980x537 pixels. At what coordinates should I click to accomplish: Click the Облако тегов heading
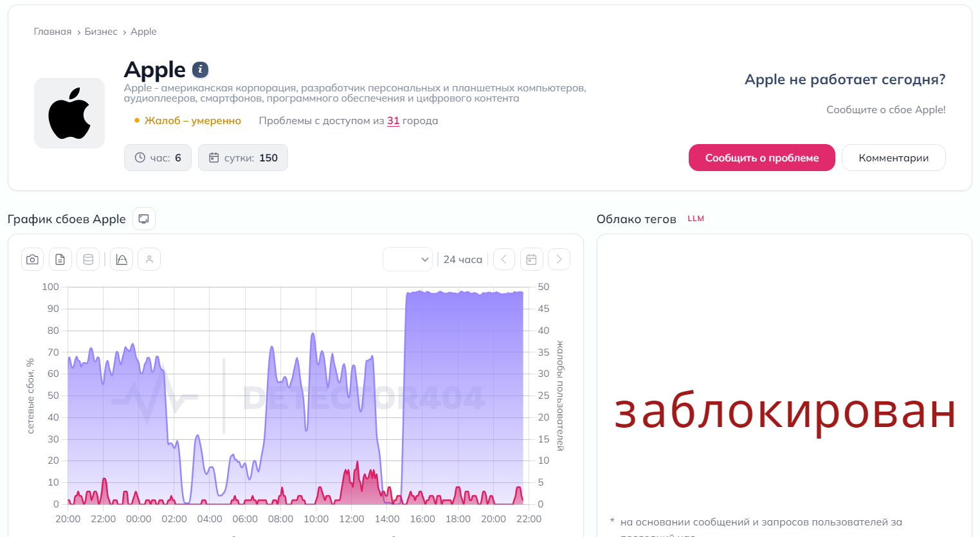(x=637, y=219)
